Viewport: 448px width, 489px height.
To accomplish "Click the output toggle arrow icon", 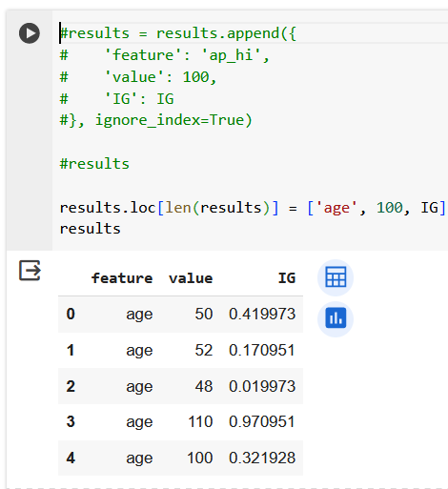I will pos(30,271).
